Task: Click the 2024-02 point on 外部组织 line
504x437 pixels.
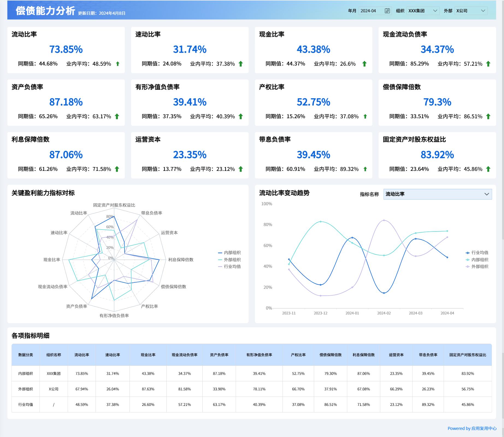Action: click(384, 220)
